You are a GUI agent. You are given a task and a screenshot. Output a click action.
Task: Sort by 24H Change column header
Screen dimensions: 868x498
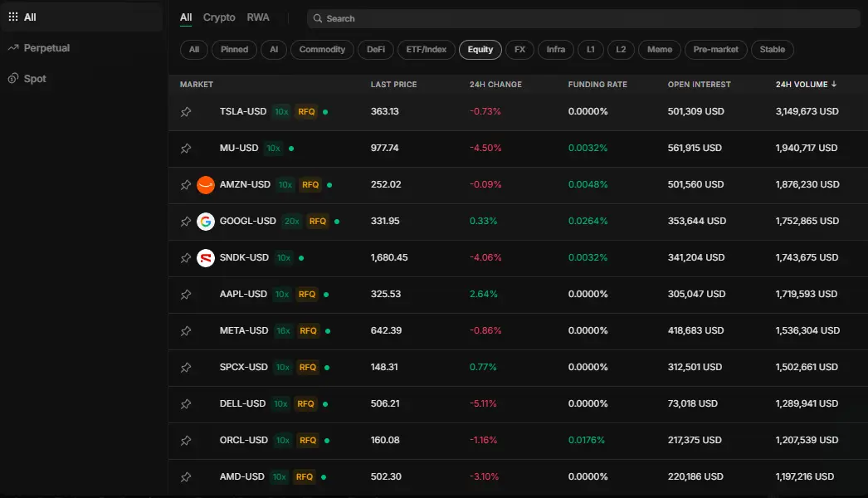point(495,84)
